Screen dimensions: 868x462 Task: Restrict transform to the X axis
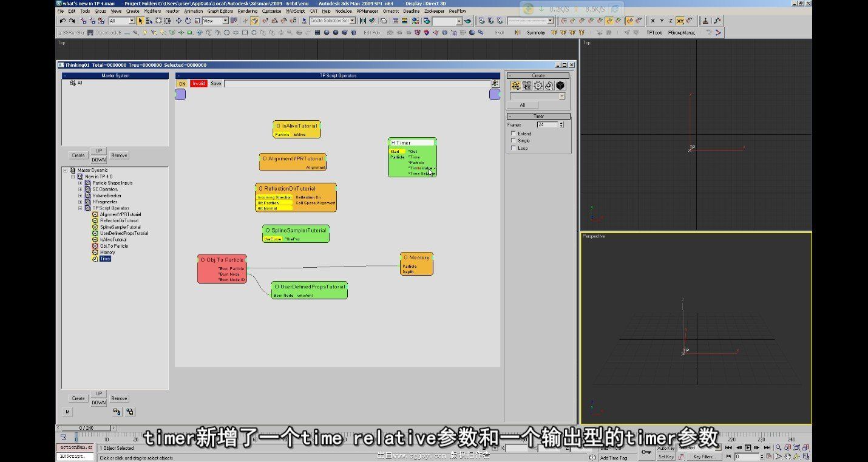(653, 21)
